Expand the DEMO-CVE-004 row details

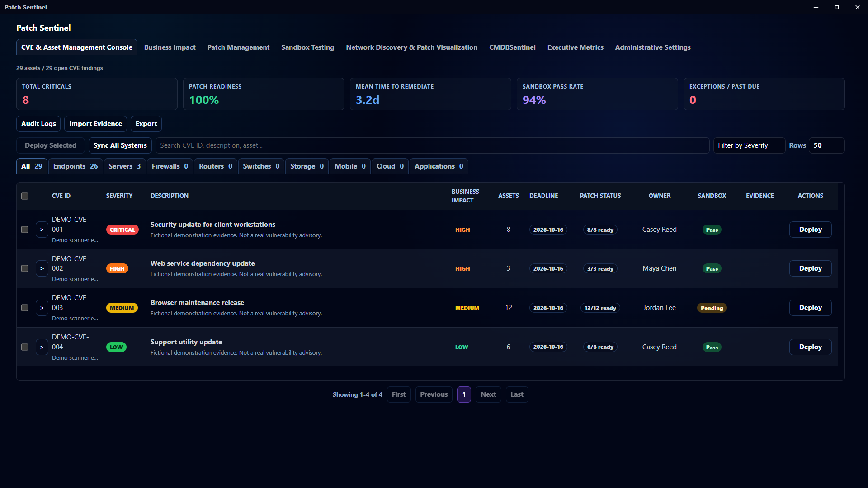(x=42, y=347)
